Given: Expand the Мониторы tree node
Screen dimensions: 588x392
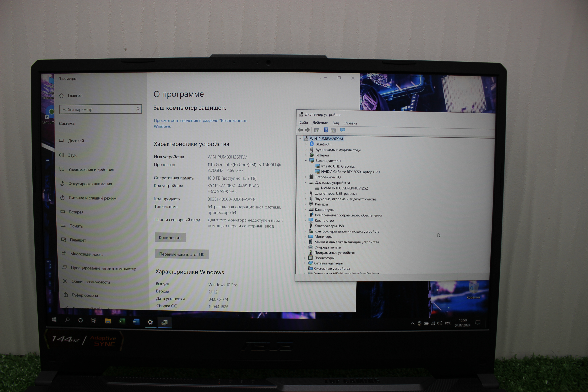Looking at the screenshot, I should tap(305, 236).
